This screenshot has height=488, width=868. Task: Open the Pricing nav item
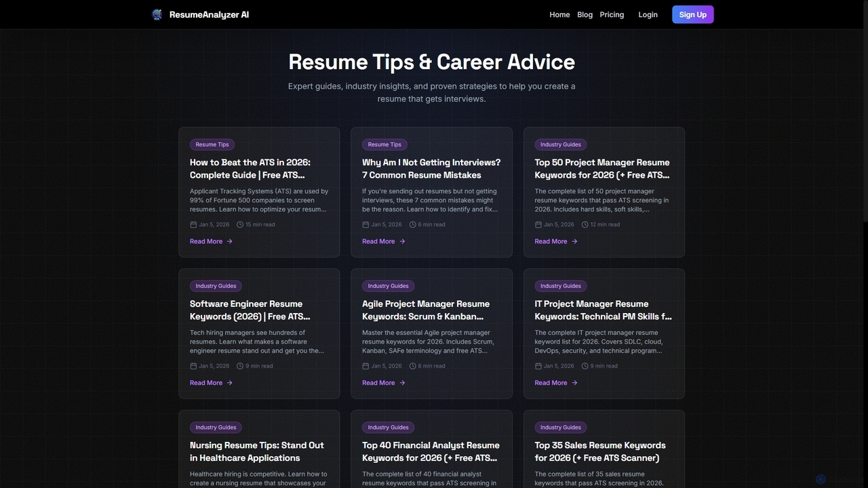[x=612, y=14]
